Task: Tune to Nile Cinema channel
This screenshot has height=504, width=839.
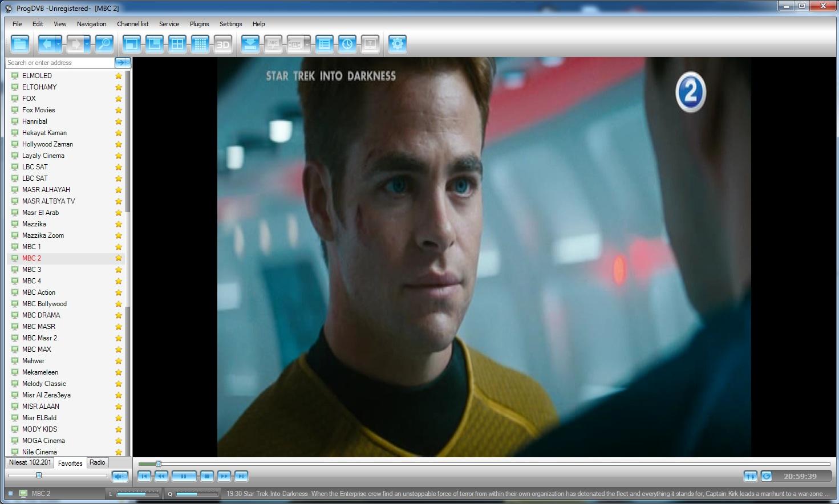Action: [39, 452]
